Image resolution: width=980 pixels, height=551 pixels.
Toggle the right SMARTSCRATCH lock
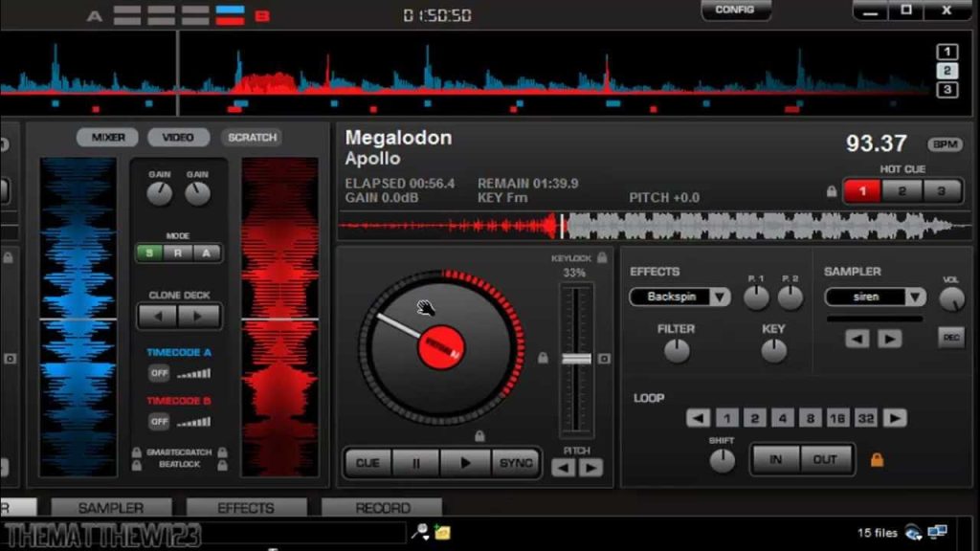222,452
